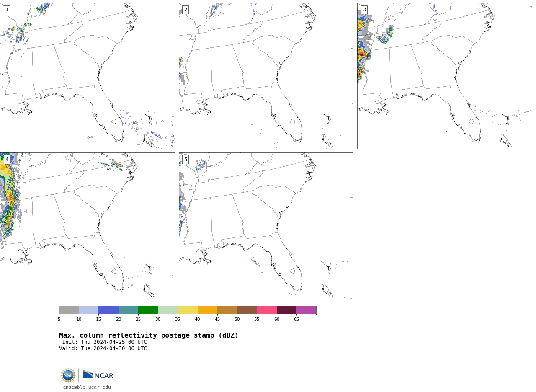This screenshot has height=392, width=536.
Task: Click the colorbar tick label 5
Action: [59, 320]
